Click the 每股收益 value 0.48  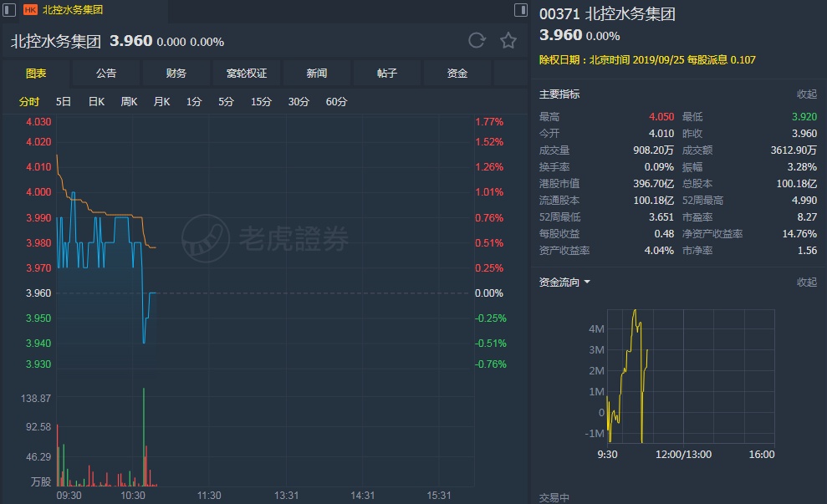click(664, 233)
